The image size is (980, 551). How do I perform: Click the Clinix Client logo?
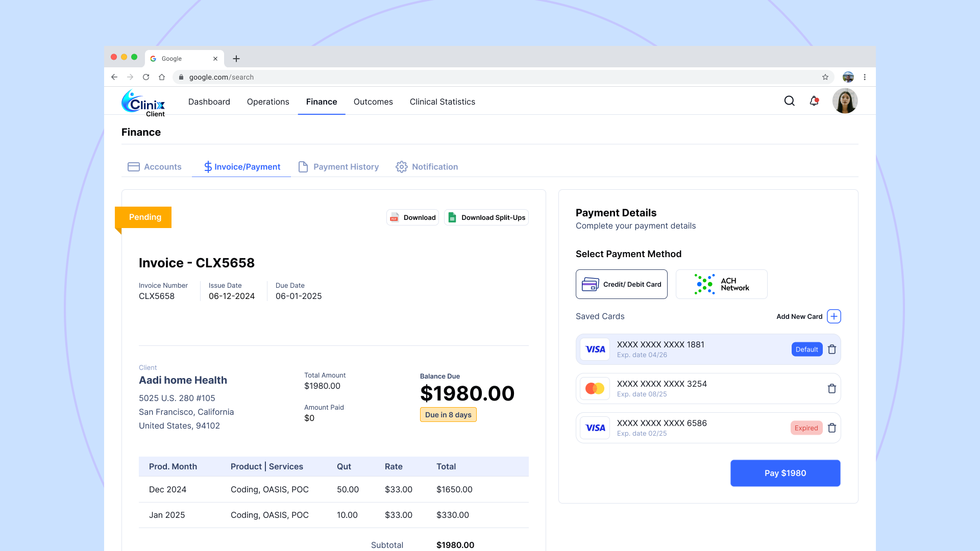coord(143,103)
